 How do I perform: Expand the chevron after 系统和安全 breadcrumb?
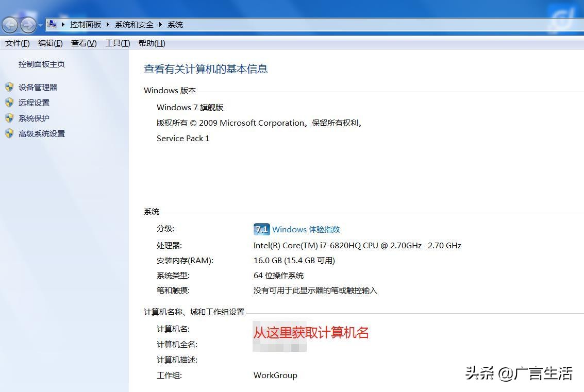pos(161,24)
